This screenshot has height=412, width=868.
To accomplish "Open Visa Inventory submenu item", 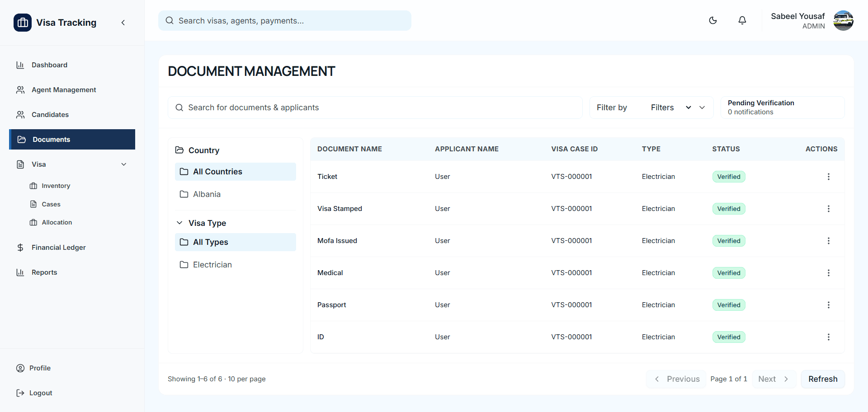I will pos(56,186).
